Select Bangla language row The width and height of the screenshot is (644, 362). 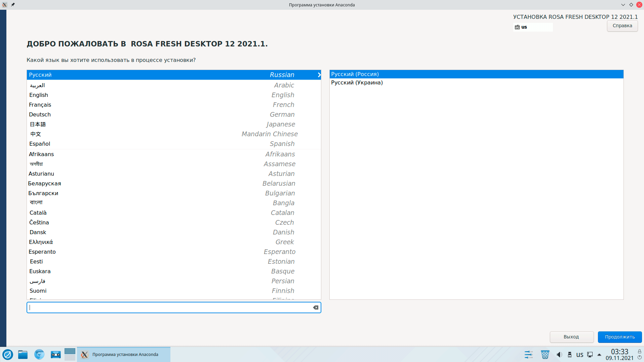tap(174, 203)
